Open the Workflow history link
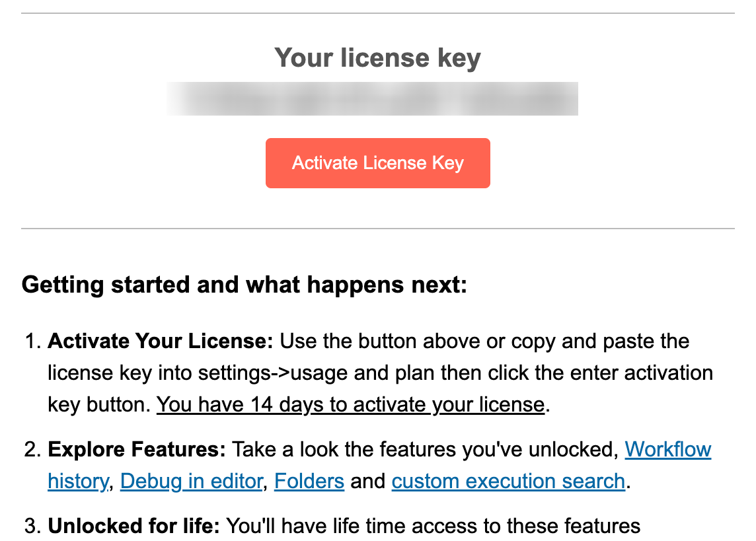Viewport: 756px width, 541px height. click(667, 449)
